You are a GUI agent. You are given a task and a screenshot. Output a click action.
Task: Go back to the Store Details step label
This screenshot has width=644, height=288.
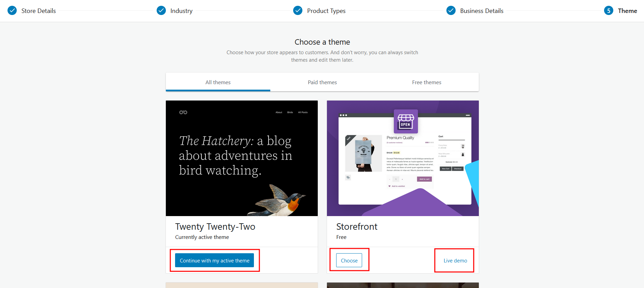pyautogui.click(x=39, y=11)
